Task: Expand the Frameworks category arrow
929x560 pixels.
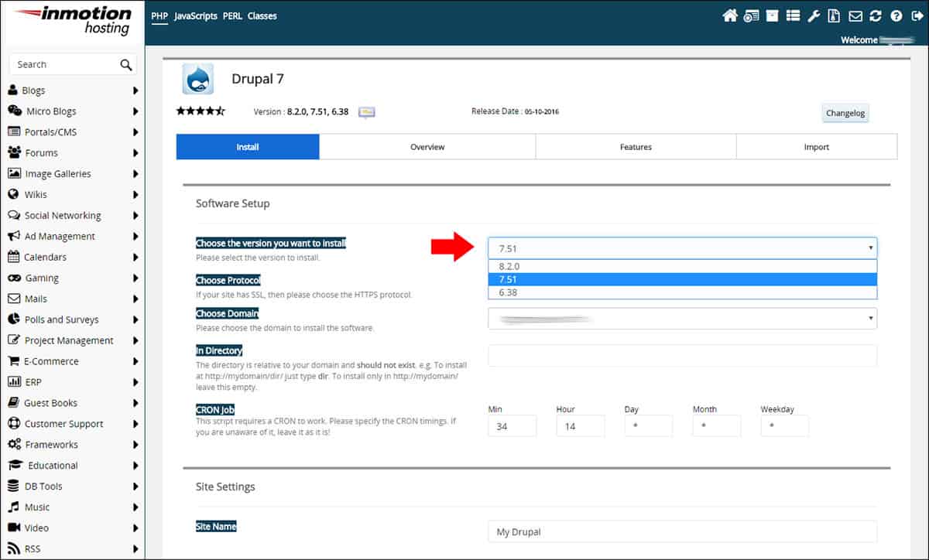Action: pos(135,445)
